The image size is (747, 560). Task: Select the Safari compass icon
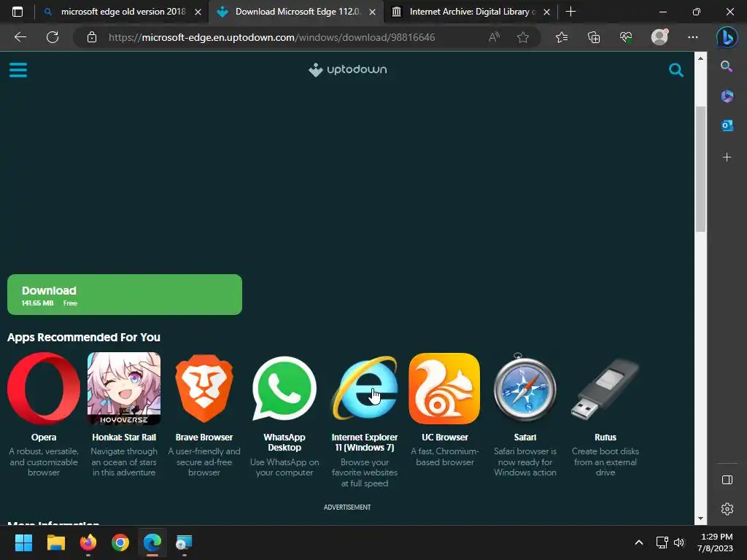(x=525, y=389)
